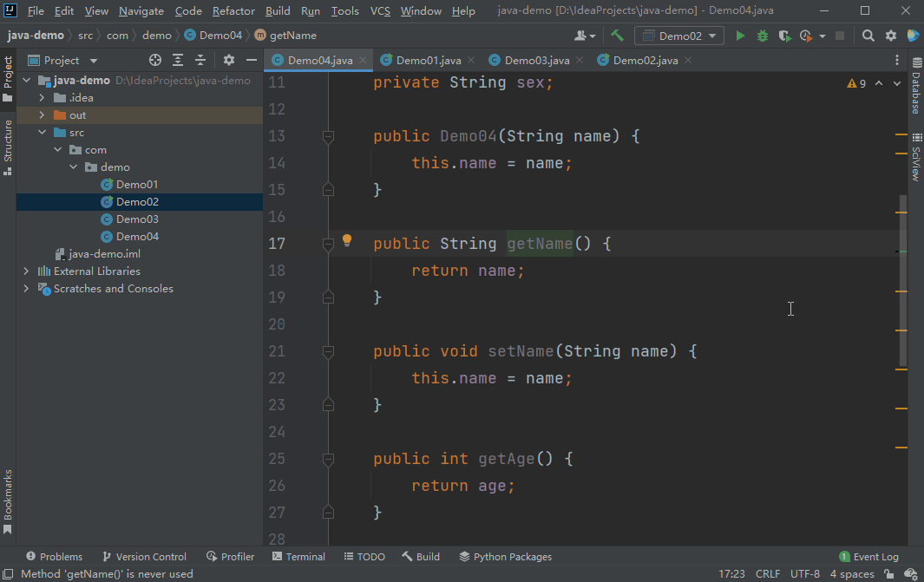The height and width of the screenshot is (582, 924).
Task: Open the Demo02 run configuration dropdown
Action: (x=679, y=36)
